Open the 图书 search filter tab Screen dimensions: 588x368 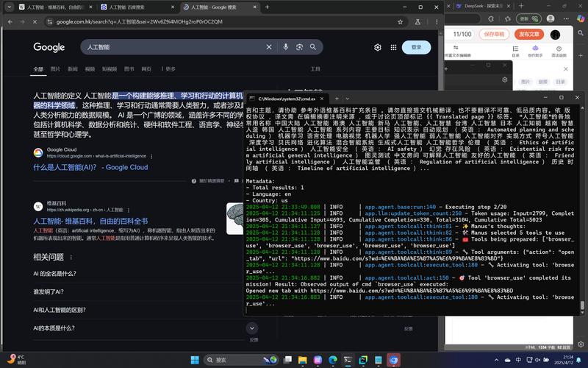129,68
